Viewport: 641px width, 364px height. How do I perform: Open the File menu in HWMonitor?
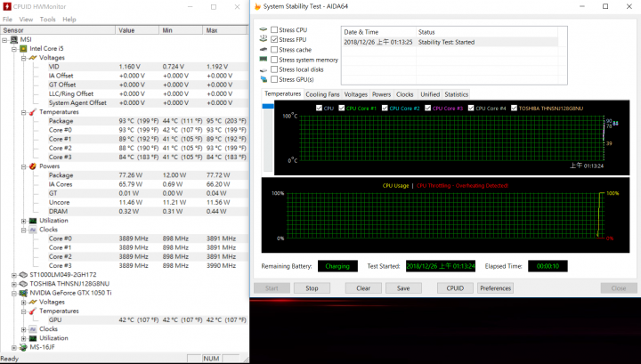(7, 20)
